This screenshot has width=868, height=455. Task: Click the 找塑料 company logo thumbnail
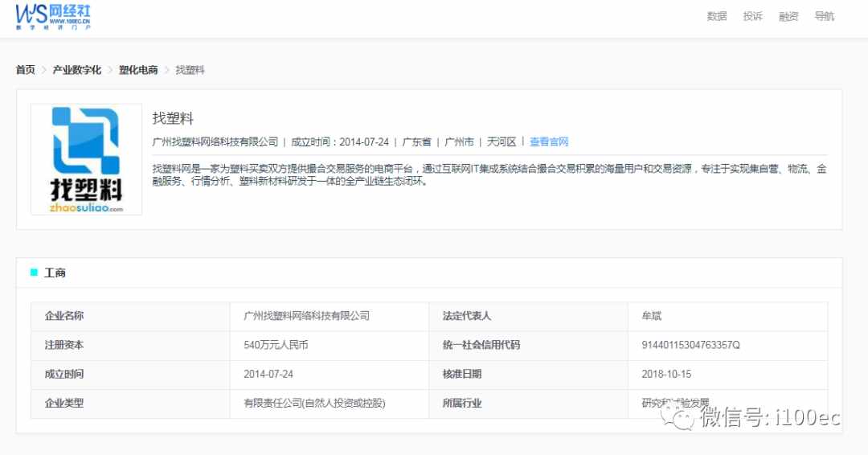tap(86, 159)
